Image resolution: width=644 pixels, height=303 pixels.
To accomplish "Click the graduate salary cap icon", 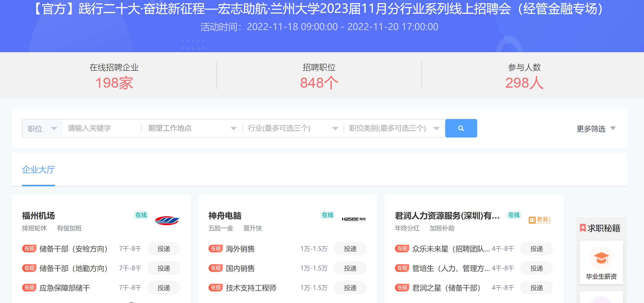I will click(601, 258).
